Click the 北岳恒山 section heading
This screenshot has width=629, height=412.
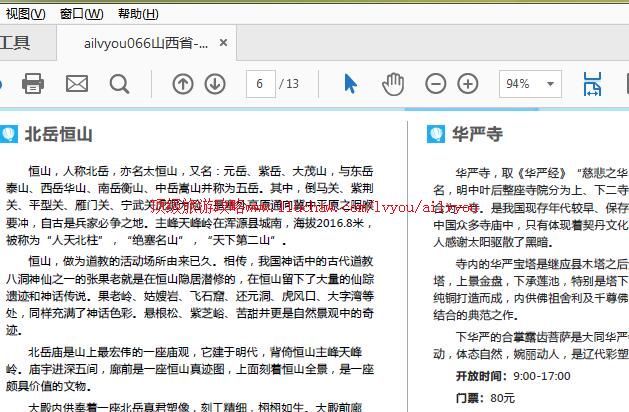tap(58, 134)
